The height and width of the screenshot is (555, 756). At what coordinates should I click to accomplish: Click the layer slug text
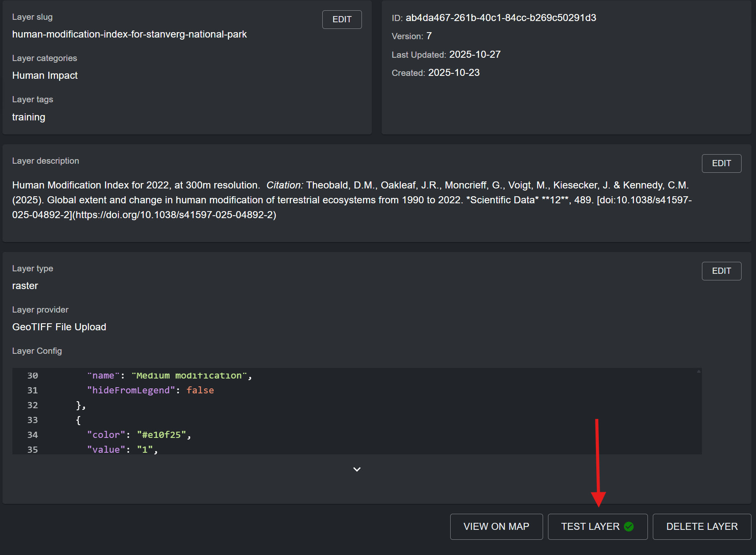pyautogui.click(x=129, y=34)
